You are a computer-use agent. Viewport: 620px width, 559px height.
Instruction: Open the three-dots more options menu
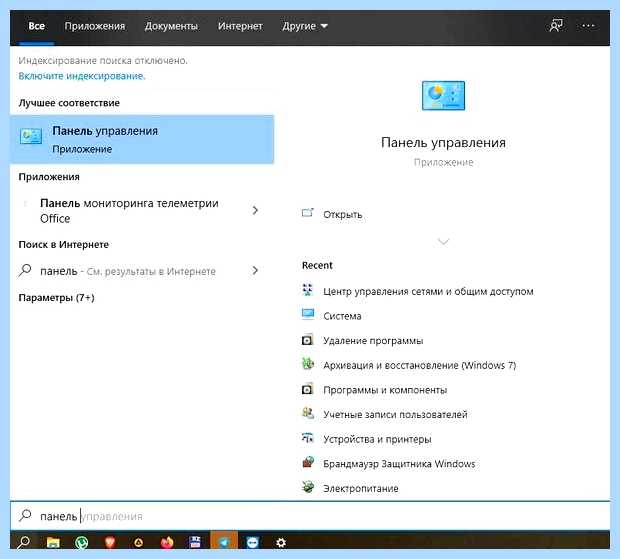tap(588, 26)
